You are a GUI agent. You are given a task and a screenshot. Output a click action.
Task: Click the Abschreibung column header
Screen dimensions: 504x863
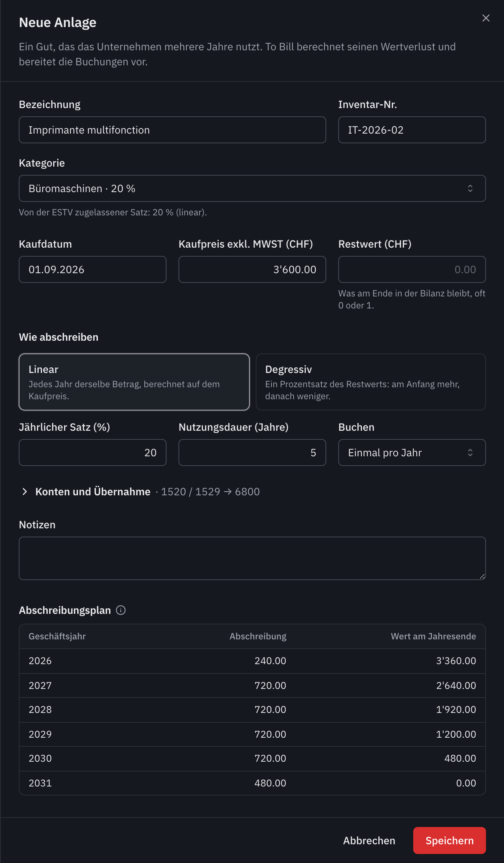(x=258, y=636)
